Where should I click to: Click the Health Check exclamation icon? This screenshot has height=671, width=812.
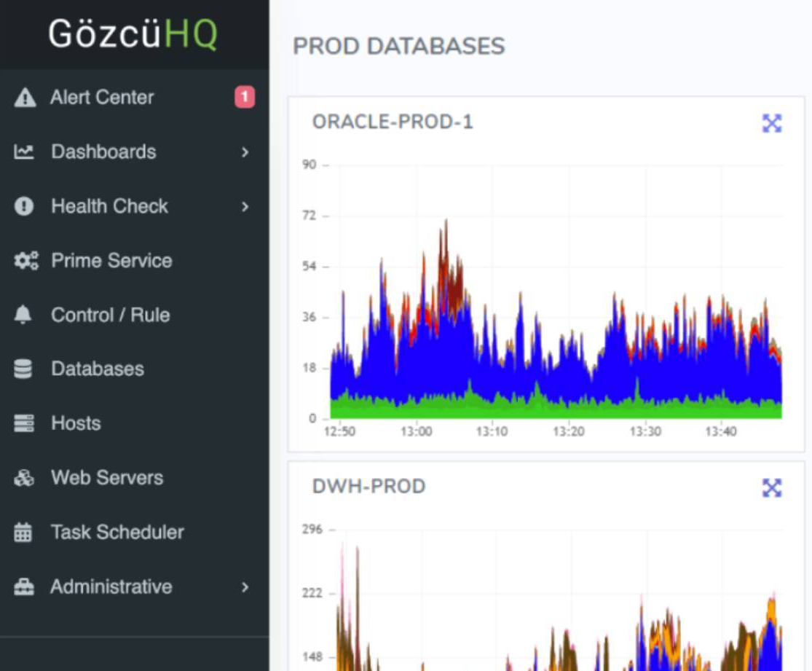coord(24,206)
